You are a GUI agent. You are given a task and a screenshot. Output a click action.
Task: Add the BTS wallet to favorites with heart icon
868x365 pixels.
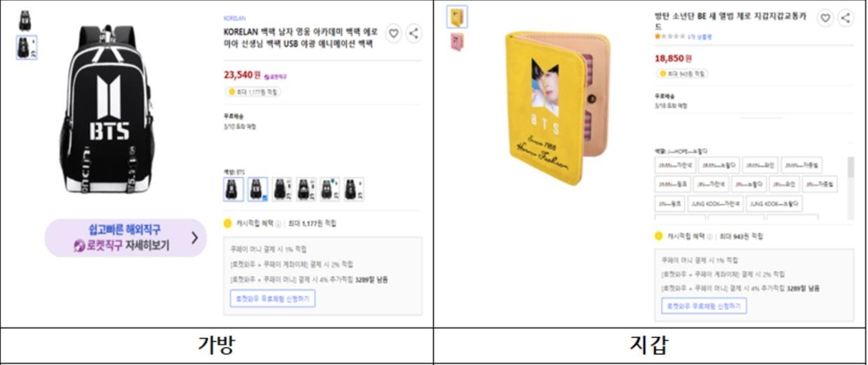[825, 19]
